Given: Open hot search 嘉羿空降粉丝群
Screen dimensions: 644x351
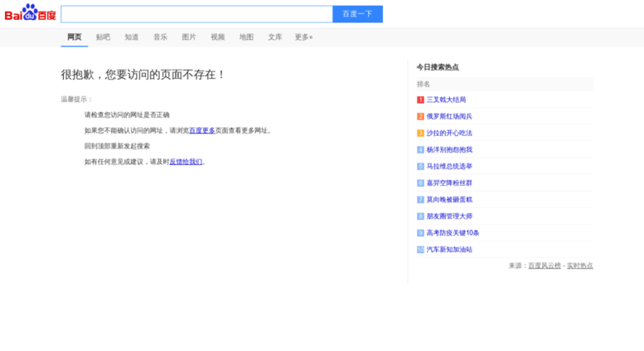Looking at the screenshot, I should (449, 183).
